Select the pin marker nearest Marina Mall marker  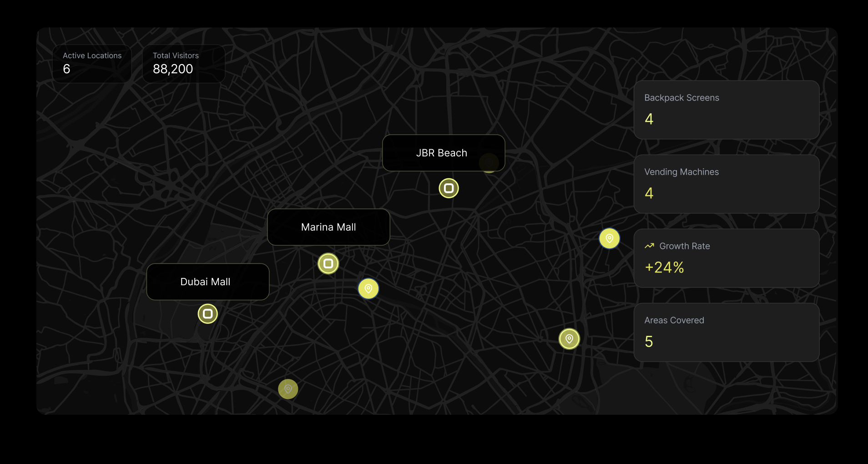pos(368,289)
